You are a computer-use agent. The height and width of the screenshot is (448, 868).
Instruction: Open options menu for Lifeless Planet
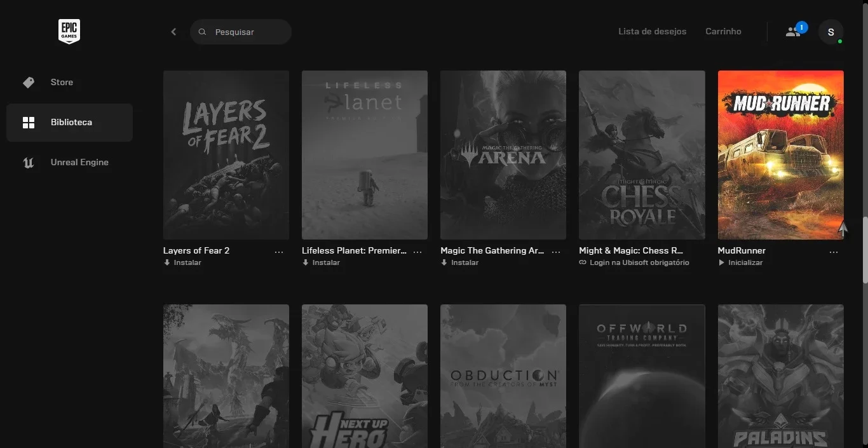(417, 252)
